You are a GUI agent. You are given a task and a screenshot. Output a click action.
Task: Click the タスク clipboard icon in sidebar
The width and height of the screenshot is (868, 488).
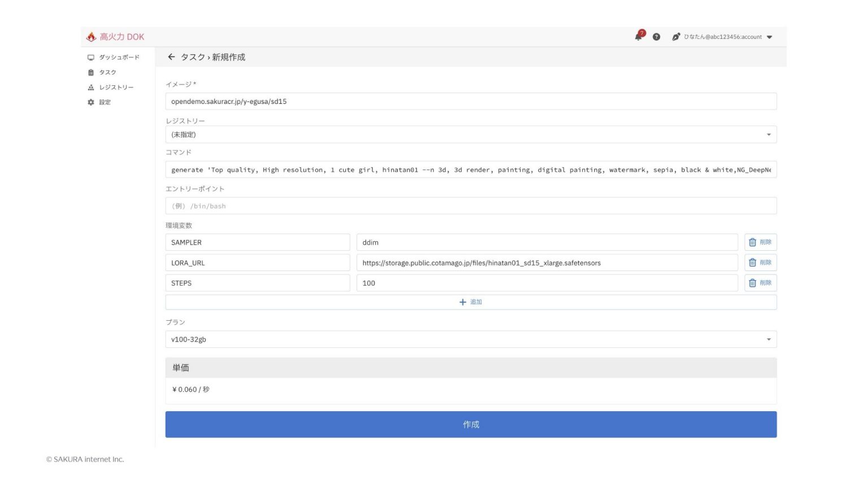coord(91,72)
